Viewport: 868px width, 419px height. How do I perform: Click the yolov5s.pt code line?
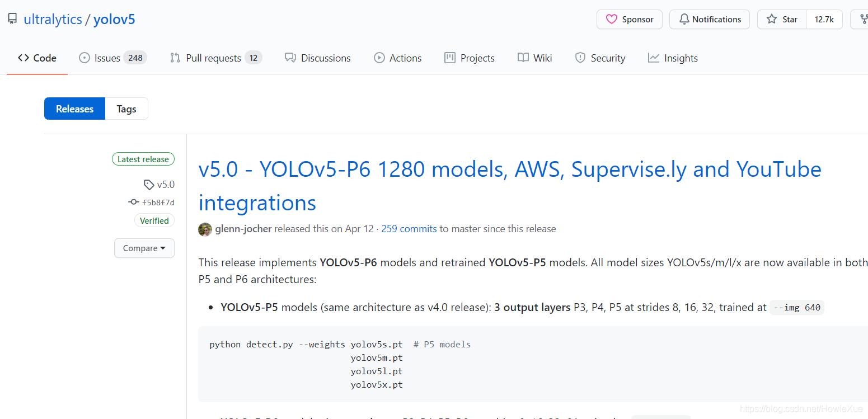tap(377, 344)
